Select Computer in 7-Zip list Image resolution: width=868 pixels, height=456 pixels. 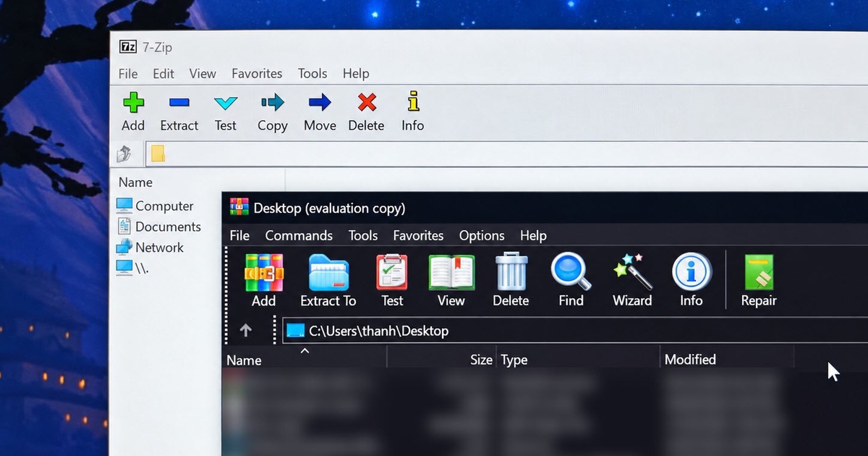[155, 206]
